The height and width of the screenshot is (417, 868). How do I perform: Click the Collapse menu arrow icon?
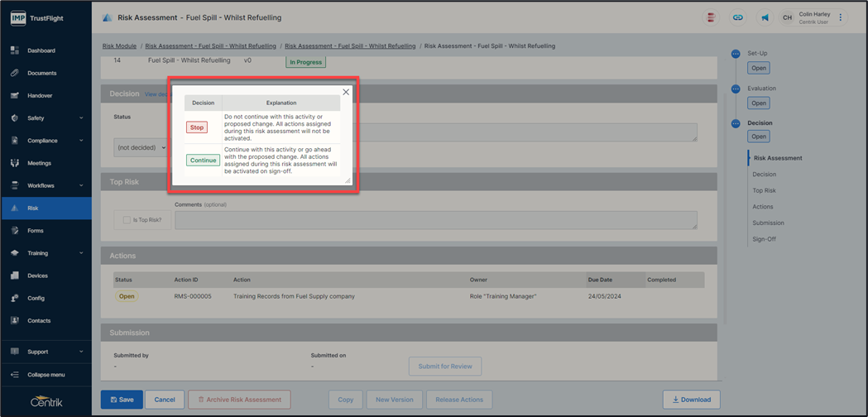[15, 375]
